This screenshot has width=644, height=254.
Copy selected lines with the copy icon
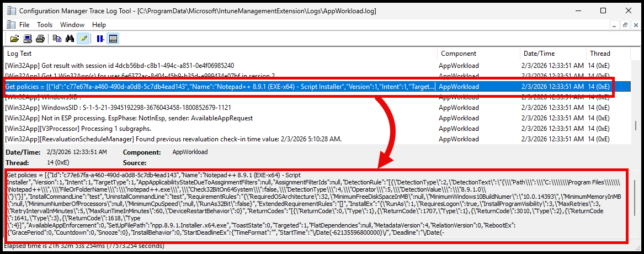tap(57, 39)
